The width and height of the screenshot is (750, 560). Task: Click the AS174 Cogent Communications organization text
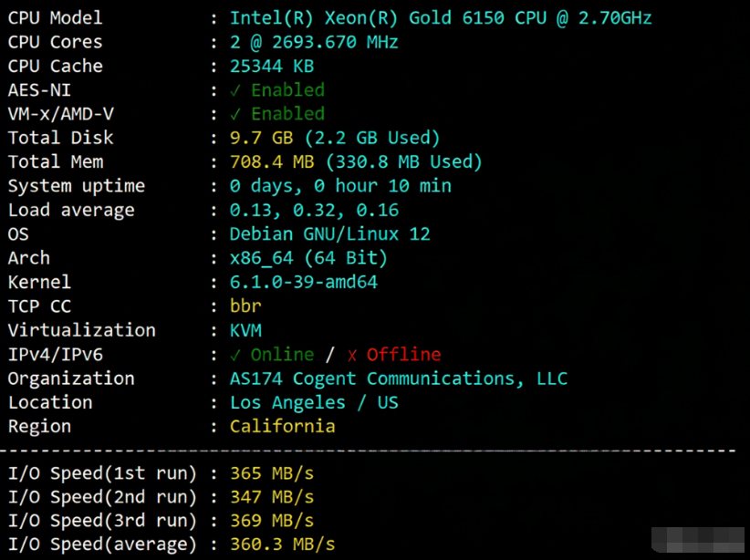click(399, 379)
